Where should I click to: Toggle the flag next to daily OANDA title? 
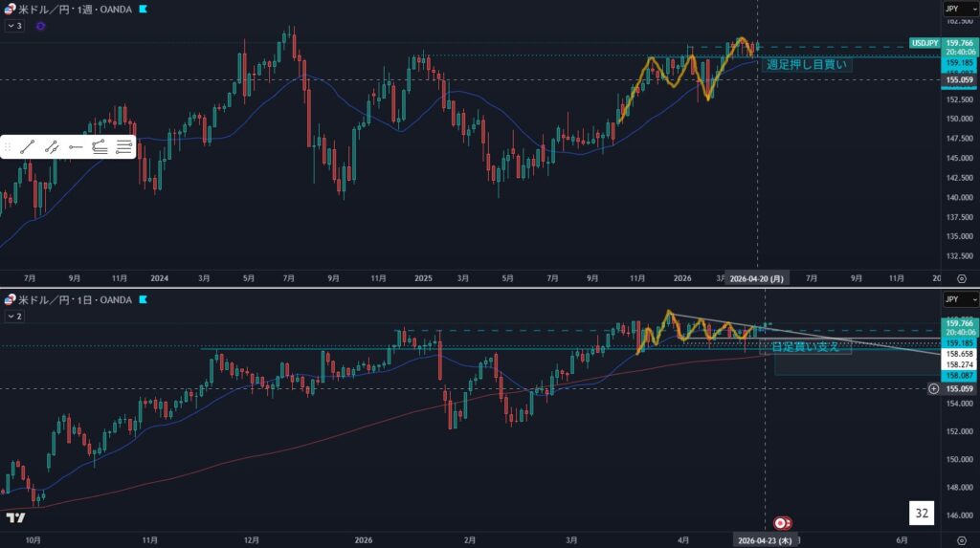pos(143,299)
